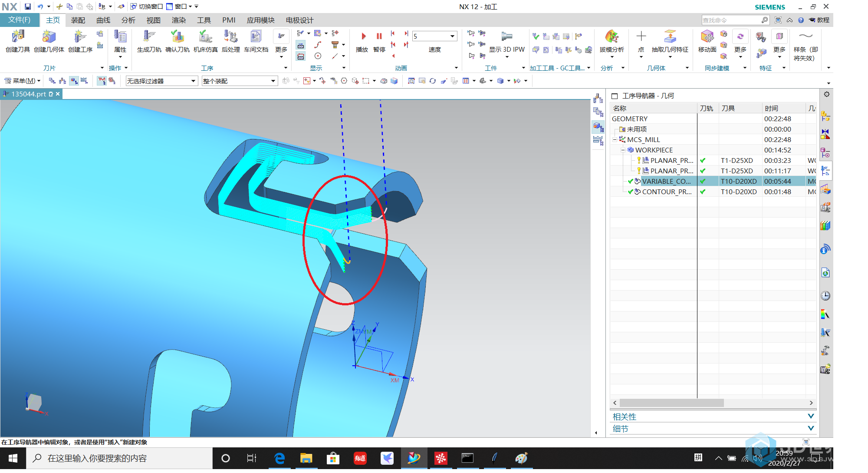The height and width of the screenshot is (473, 868).
Task: Collapse the MCS_MILL tree node
Action: tap(615, 140)
